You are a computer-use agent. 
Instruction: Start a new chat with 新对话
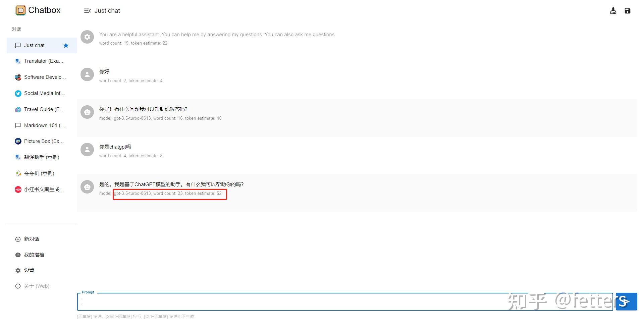point(42,239)
